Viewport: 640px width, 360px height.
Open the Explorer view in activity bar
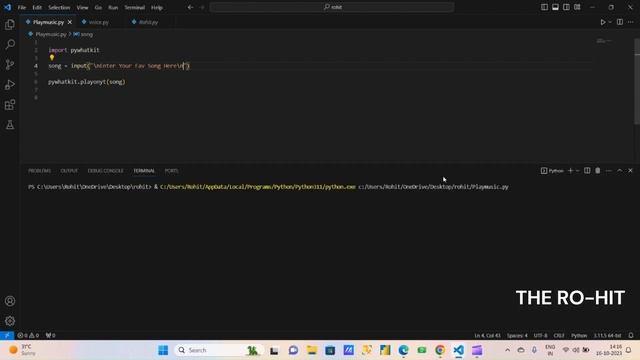click(x=10, y=24)
